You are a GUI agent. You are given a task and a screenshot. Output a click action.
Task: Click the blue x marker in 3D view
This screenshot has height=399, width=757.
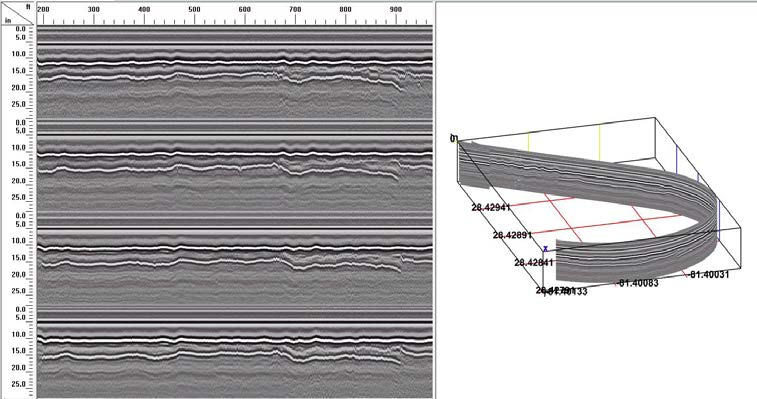(x=546, y=249)
